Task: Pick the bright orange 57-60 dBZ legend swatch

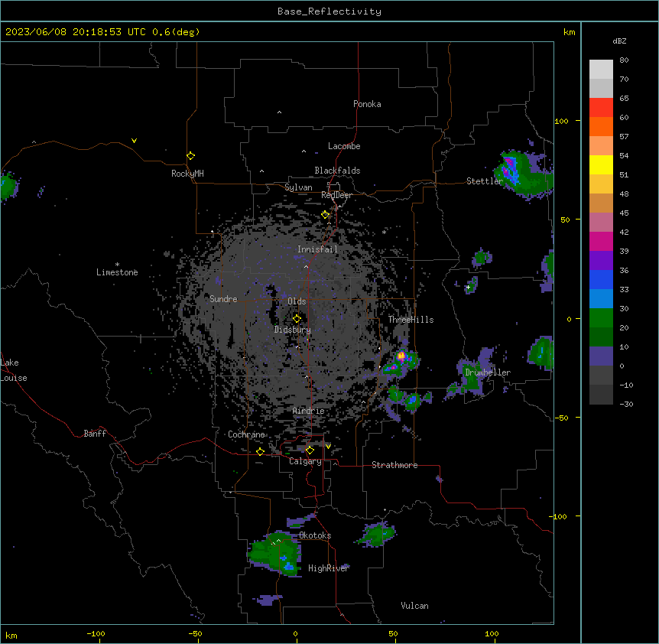Action: point(601,126)
